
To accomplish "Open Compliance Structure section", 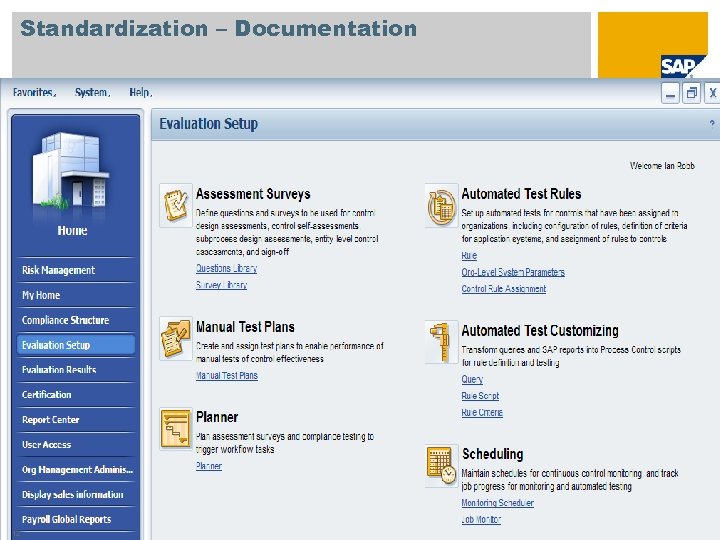I will [76, 320].
